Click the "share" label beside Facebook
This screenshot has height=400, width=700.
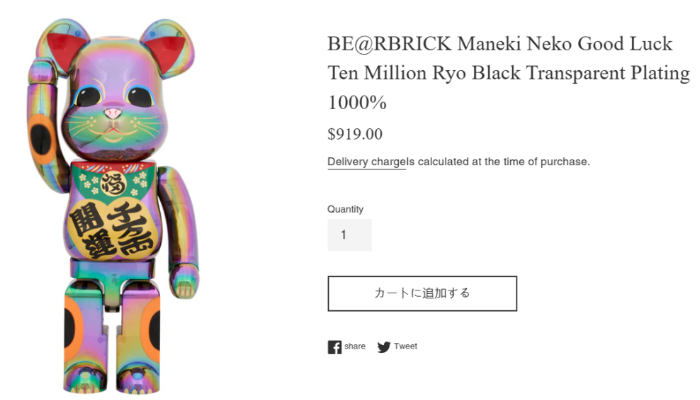(355, 347)
